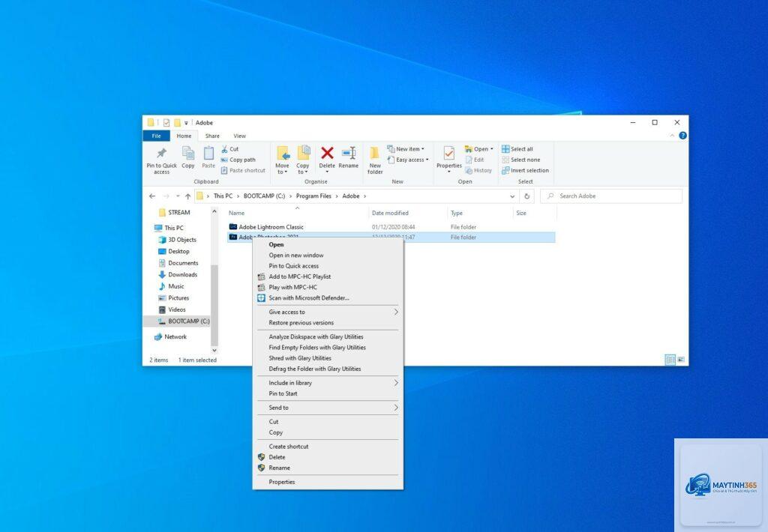Click This PC in address bar
The image size is (768, 532).
(x=223, y=196)
